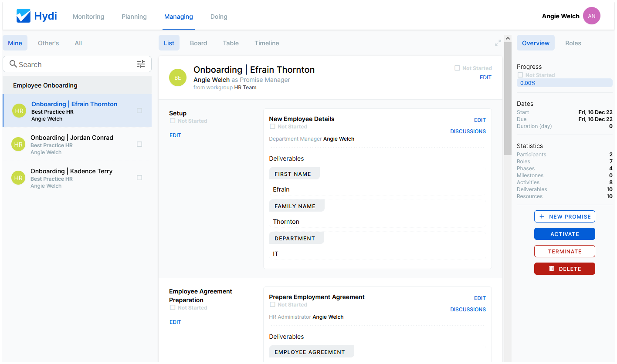Open the Roles panel tab

point(573,43)
